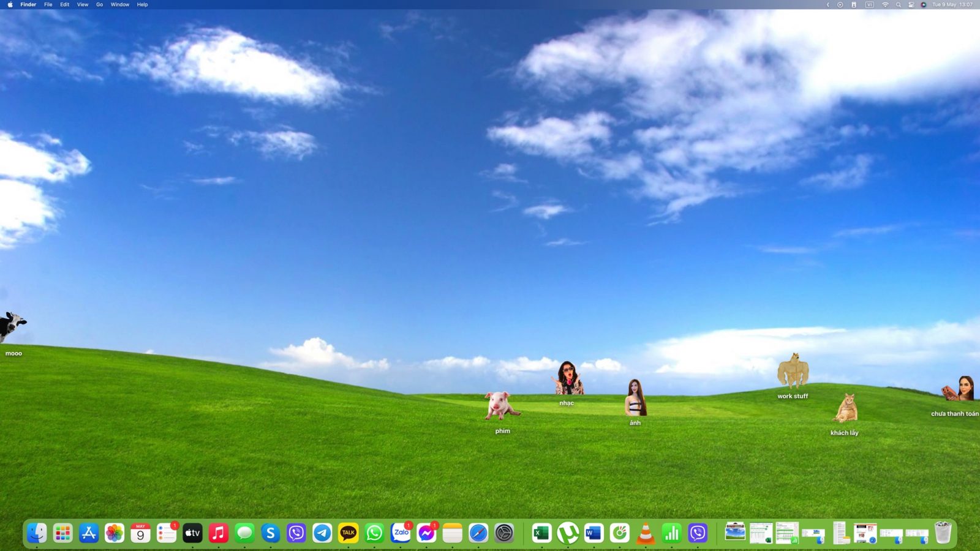Open the View menu
Viewport: 980px width, 551px height.
[x=82, y=5]
